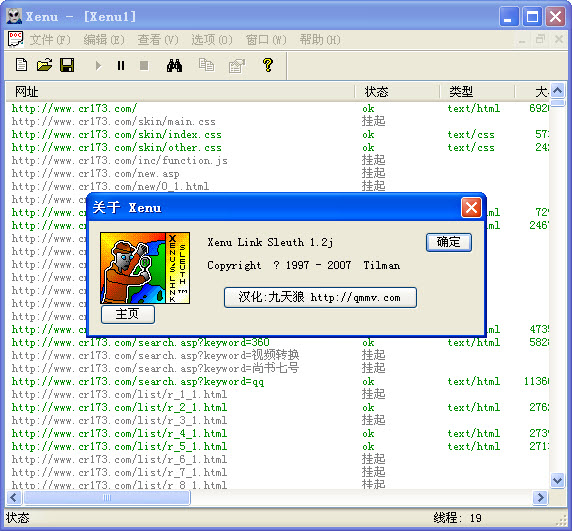Viewport: 572px width, 531px height.
Task: Open the 文件(F) menu
Action: tap(50, 39)
